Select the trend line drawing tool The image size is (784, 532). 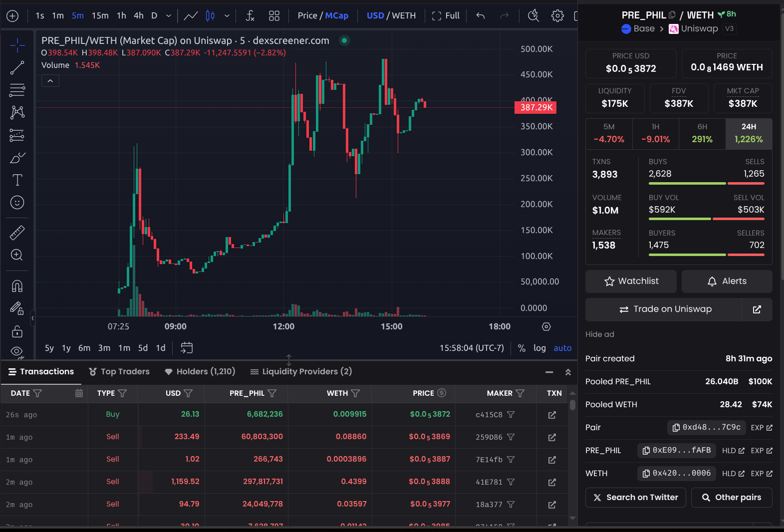coord(17,68)
